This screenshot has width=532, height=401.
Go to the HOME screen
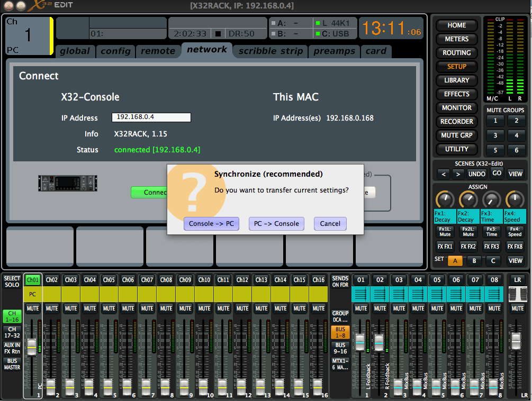point(457,25)
